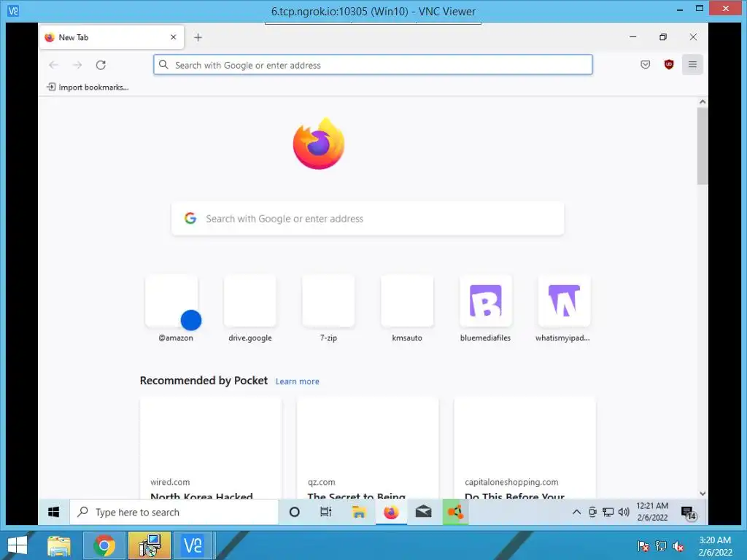Click Import bookmarks link
The image size is (747, 560).
click(88, 87)
